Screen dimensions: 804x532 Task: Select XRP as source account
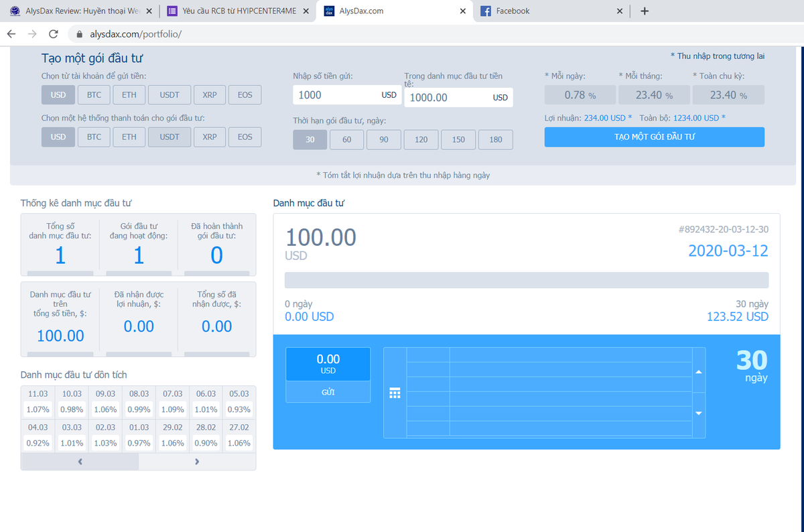point(210,95)
